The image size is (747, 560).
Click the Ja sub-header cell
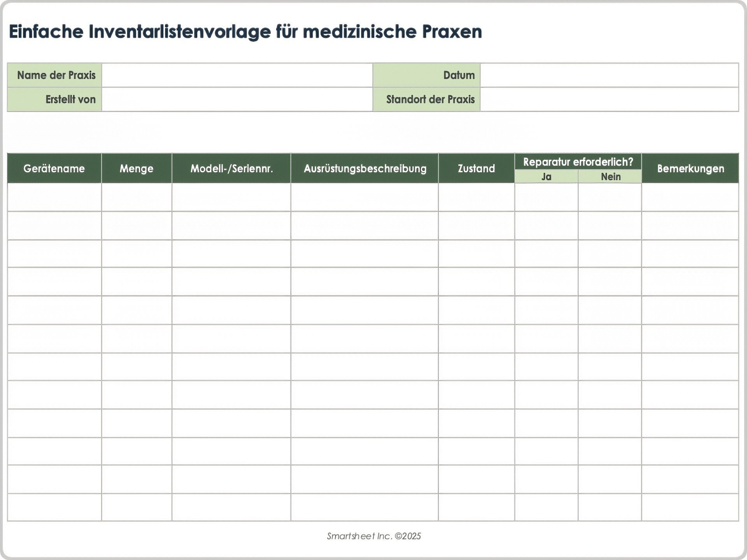click(x=546, y=177)
